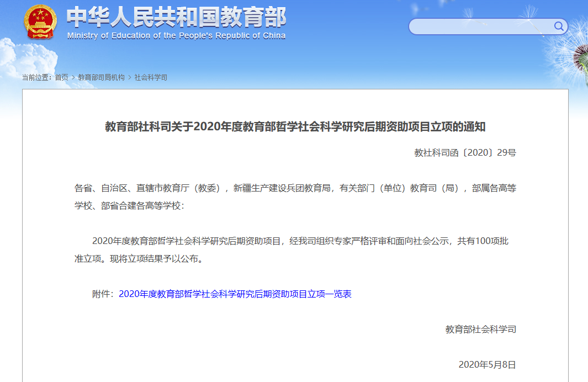Open 首页 in the breadcrumb
The width and height of the screenshot is (588, 382).
pos(61,78)
